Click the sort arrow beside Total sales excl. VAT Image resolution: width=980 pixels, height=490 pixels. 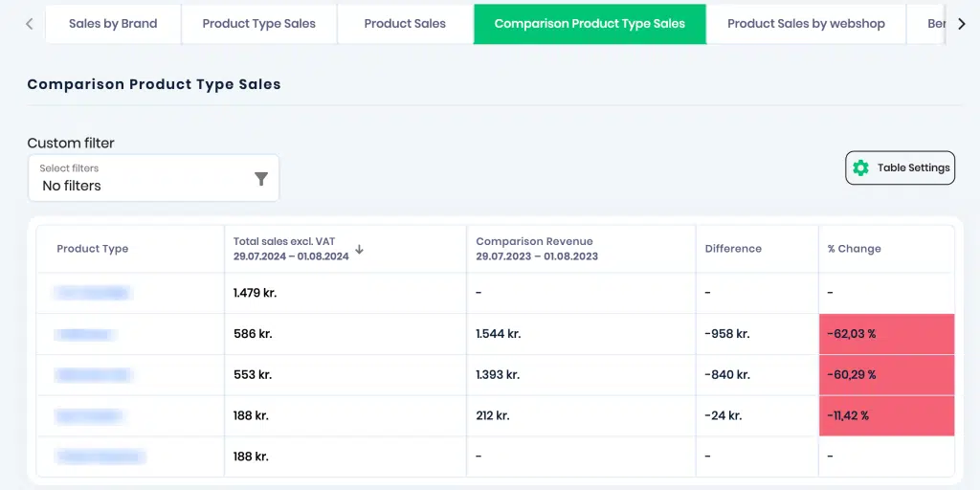coord(360,249)
